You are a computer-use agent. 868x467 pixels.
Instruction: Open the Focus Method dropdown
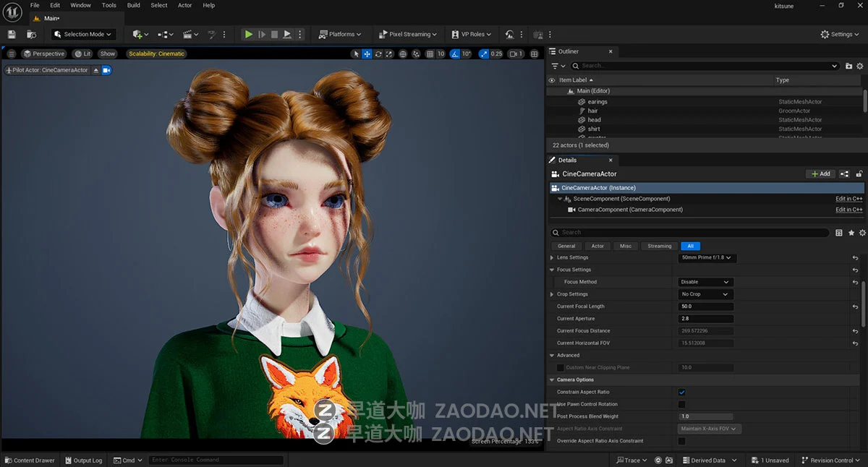coord(705,281)
